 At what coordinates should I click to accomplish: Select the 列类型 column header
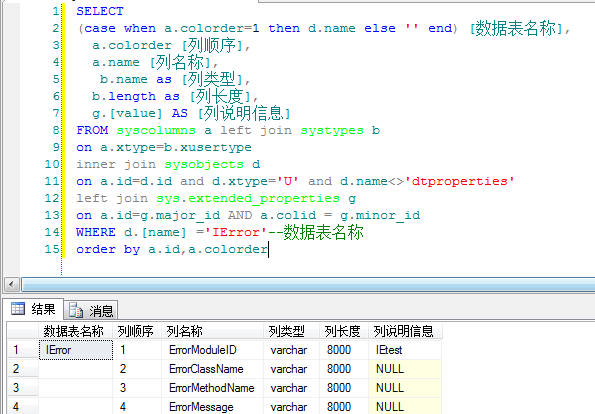(x=291, y=331)
